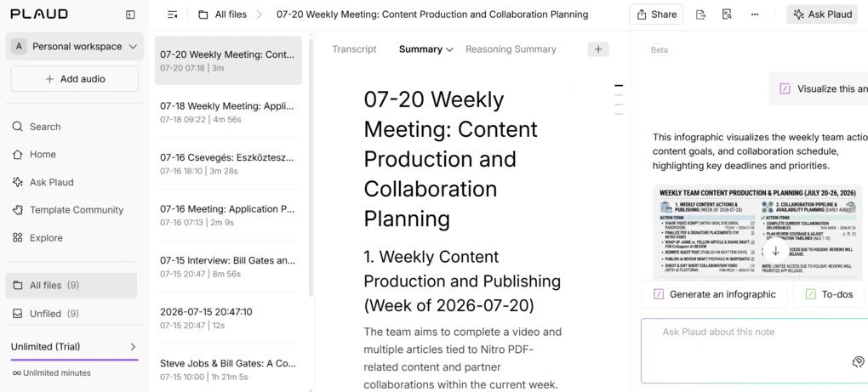
Task: Open the export file icon
Action: click(x=701, y=14)
